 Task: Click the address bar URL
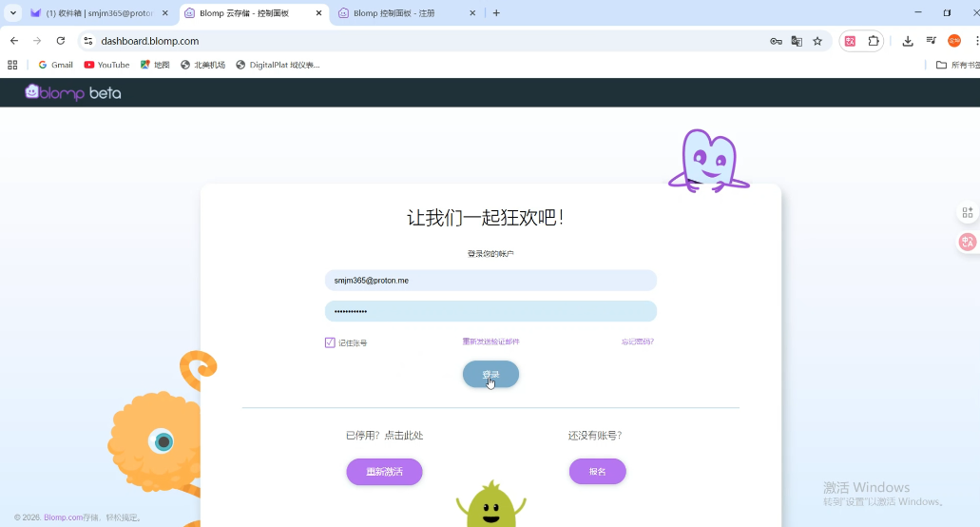click(150, 41)
